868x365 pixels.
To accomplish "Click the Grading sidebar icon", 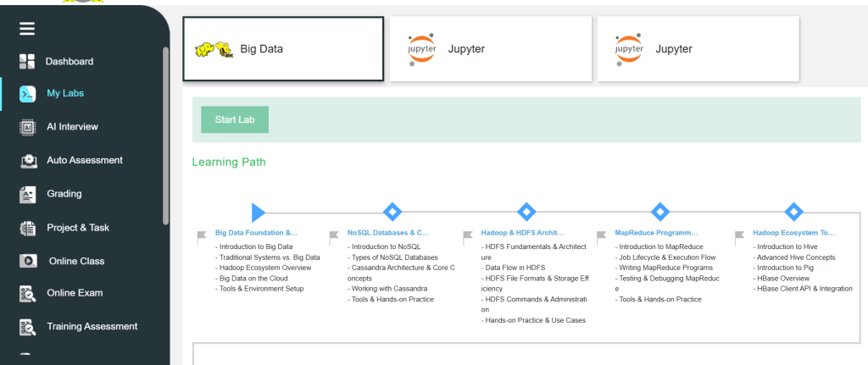I will tap(27, 194).
